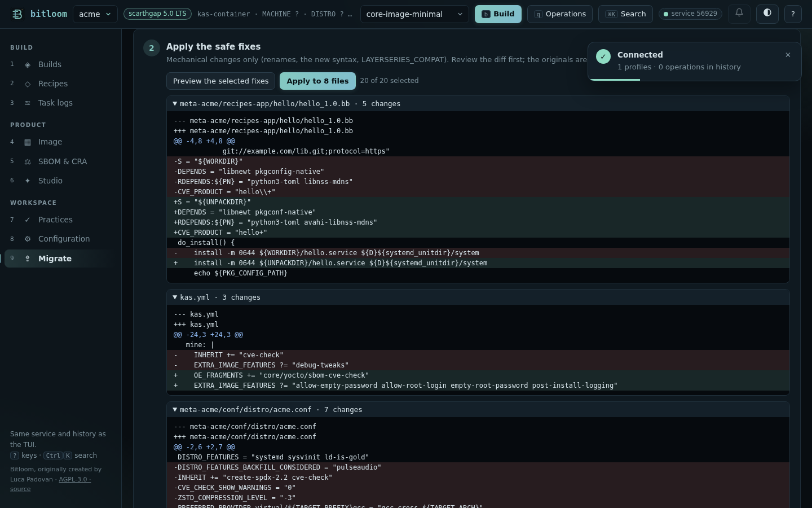Click the scarthgap 5.0 LTS badge

(x=157, y=14)
